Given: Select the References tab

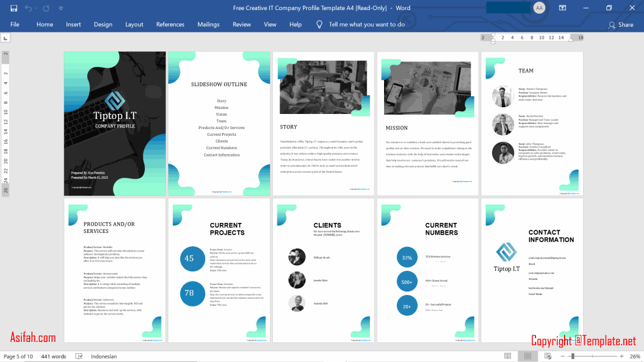Looking at the screenshot, I should click(x=170, y=25).
